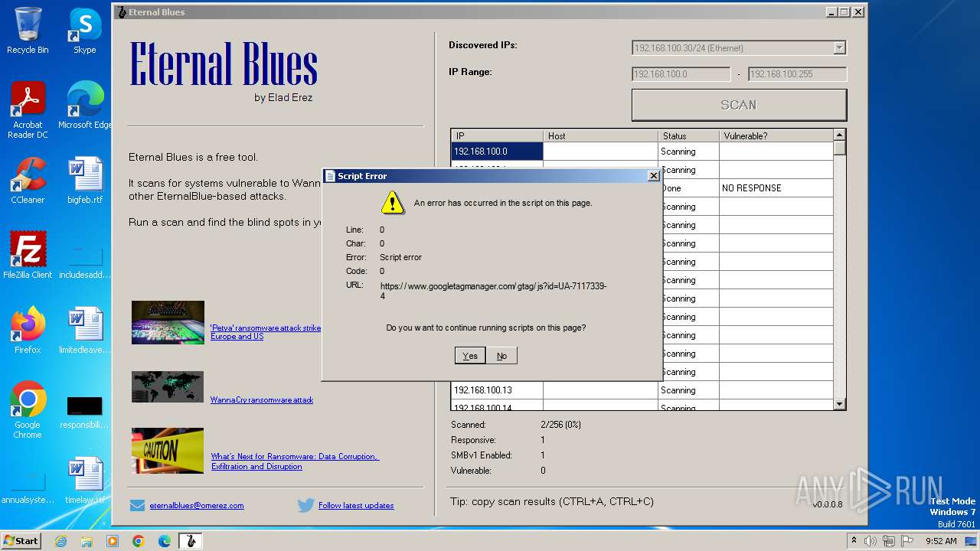This screenshot has height=551, width=980.
Task: Open the volume speaker tray icon
Action: (871, 541)
